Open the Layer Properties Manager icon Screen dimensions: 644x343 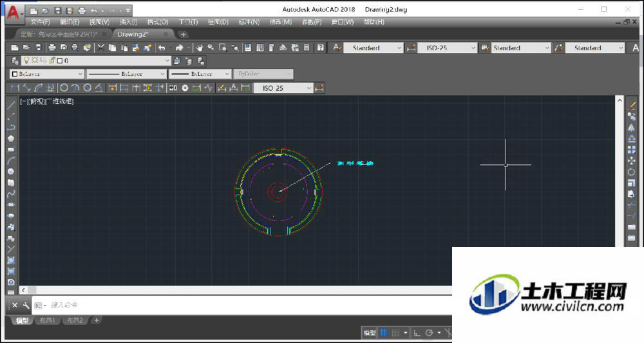pos(15,61)
